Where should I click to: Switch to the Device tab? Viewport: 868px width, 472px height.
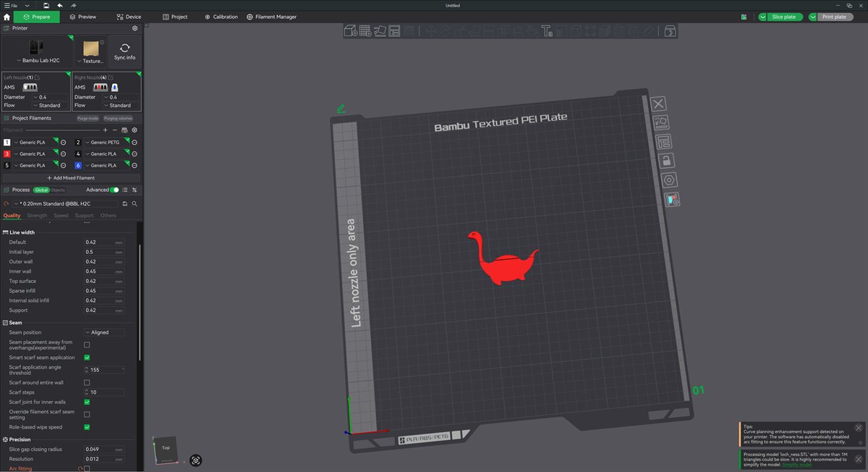[x=129, y=17]
